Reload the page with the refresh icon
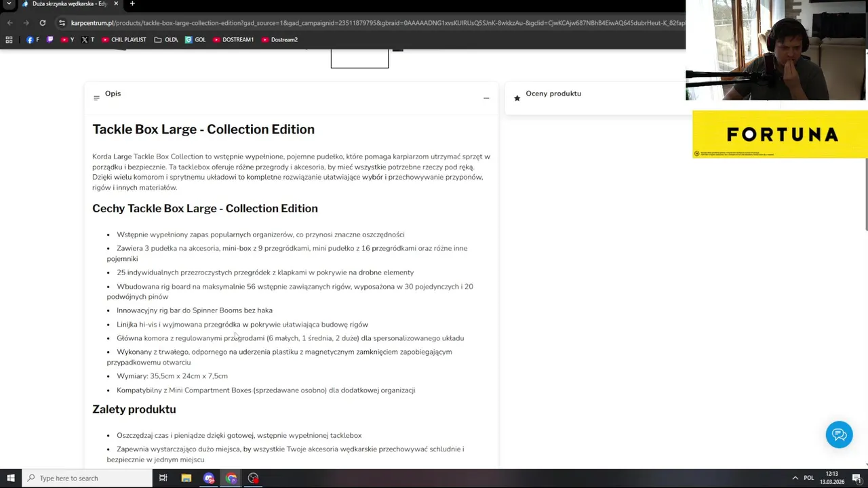 [x=42, y=22]
